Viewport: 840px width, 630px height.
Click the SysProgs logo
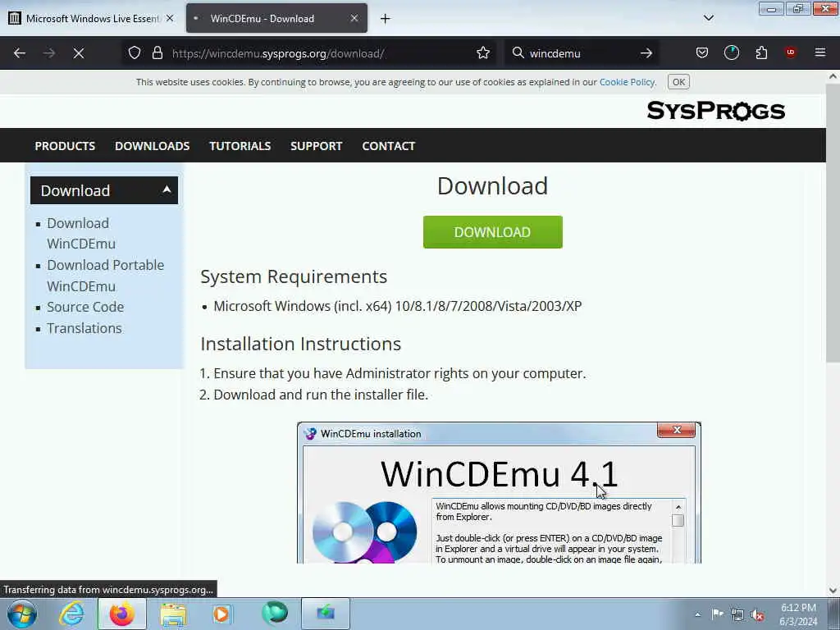click(x=715, y=111)
